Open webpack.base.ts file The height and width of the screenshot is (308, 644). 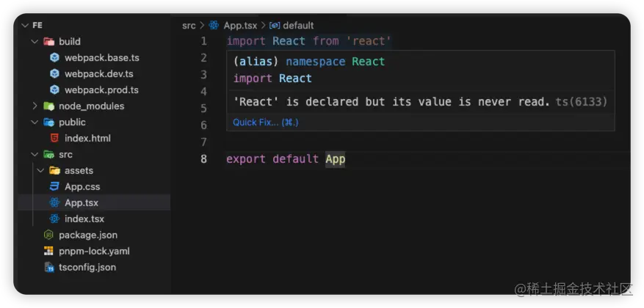[x=102, y=58]
